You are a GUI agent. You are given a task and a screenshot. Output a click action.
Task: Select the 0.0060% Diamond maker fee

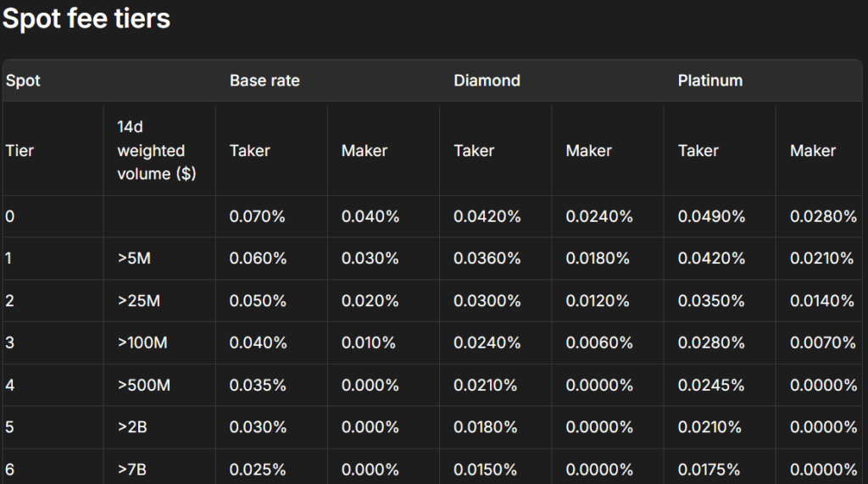click(x=599, y=343)
